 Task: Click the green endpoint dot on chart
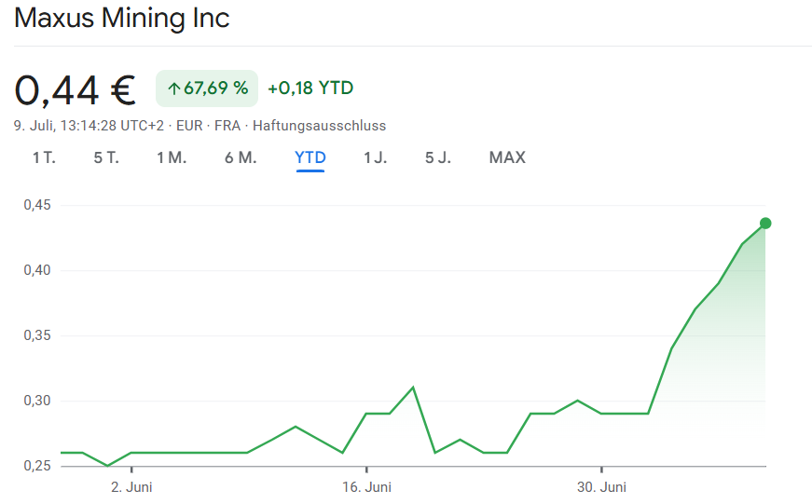765,224
